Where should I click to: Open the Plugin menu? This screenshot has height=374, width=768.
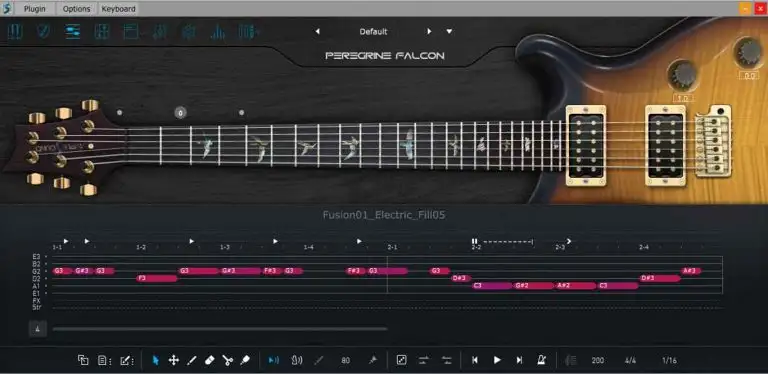(35, 9)
